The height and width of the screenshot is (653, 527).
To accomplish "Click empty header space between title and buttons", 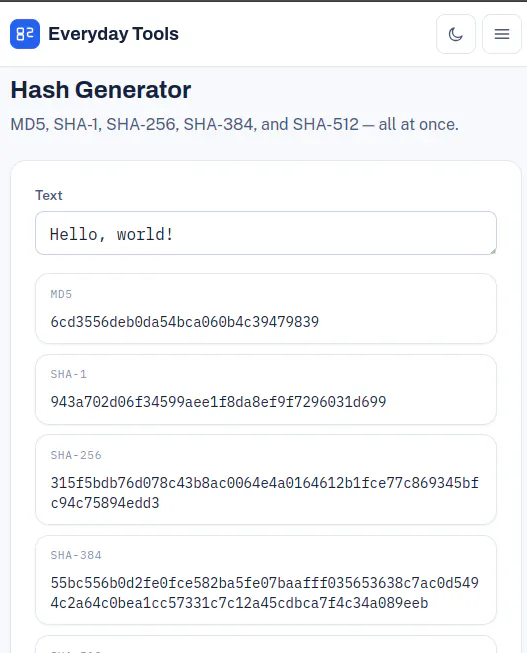I will tap(307, 34).
